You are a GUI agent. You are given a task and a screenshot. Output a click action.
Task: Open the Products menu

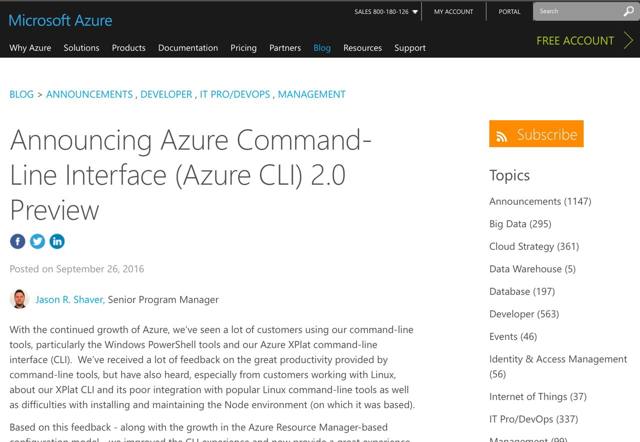pos(128,48)
